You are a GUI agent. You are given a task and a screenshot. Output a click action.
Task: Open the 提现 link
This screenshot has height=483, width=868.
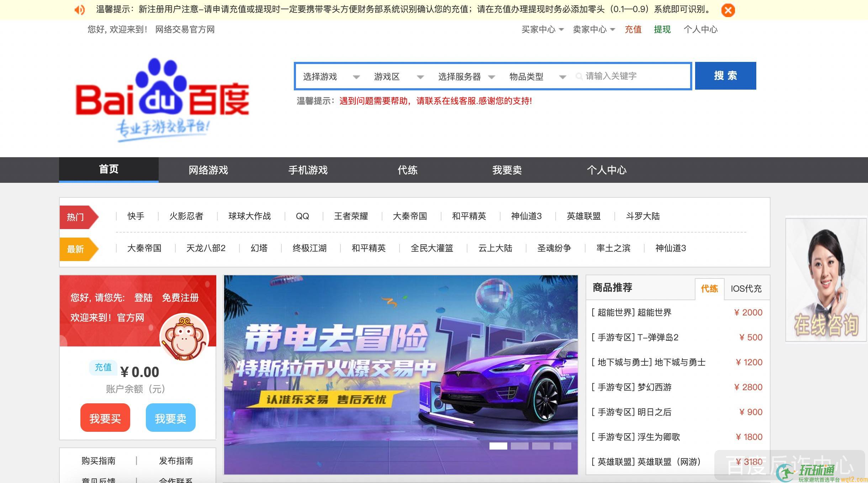coord(662,30)
